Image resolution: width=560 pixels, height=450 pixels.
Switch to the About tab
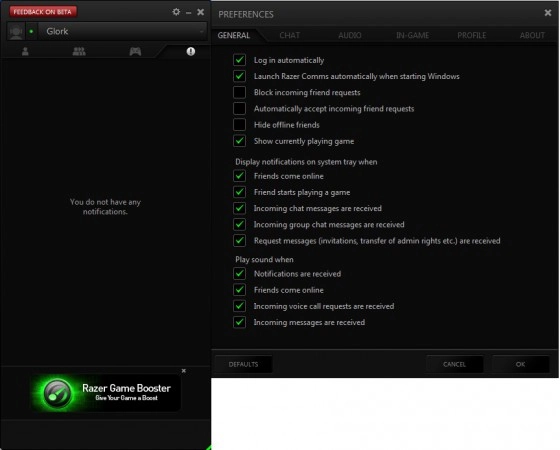coord(532,35)
